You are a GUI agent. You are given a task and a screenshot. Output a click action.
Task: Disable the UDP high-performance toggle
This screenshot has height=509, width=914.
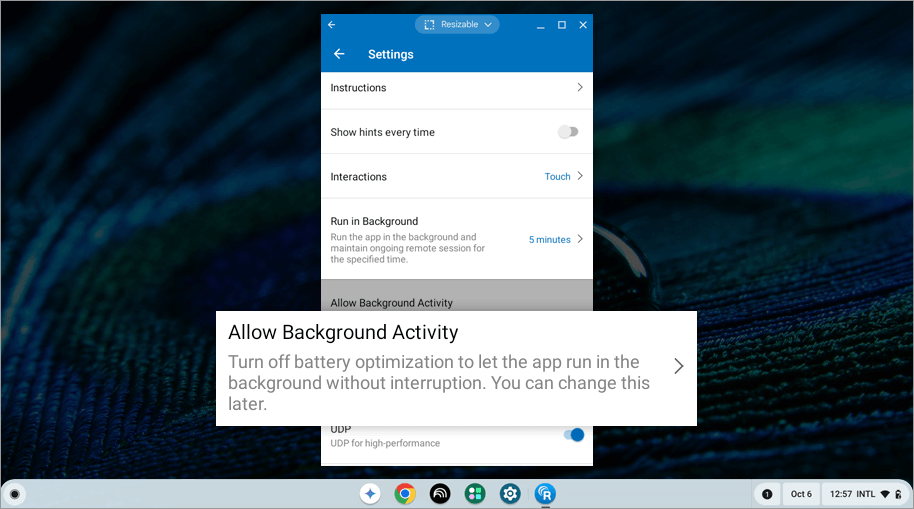(x=573, y=435)
